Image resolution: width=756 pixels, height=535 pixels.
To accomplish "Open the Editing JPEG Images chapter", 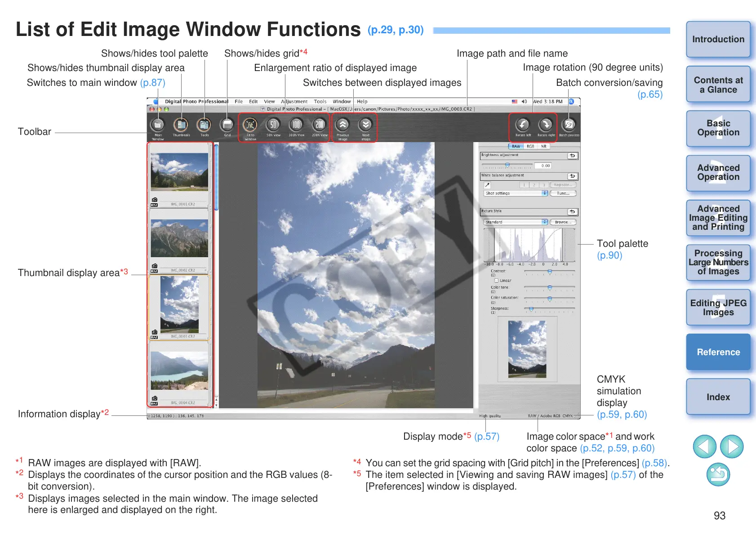I will coord(718,308).
